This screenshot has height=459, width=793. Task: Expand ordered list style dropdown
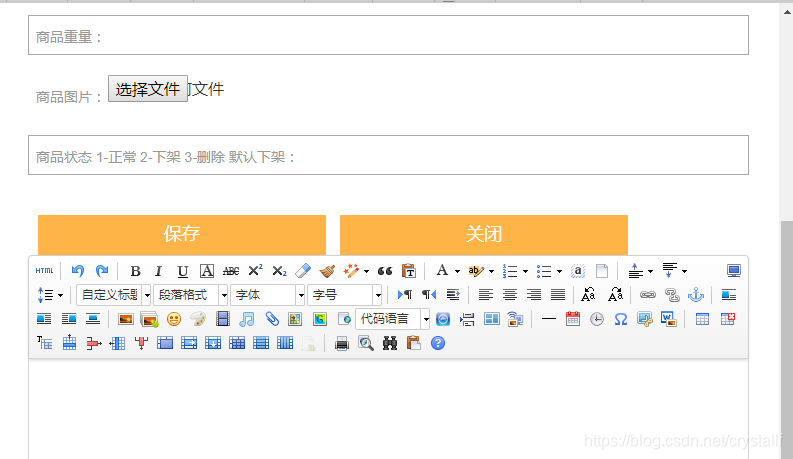(525, 271)
